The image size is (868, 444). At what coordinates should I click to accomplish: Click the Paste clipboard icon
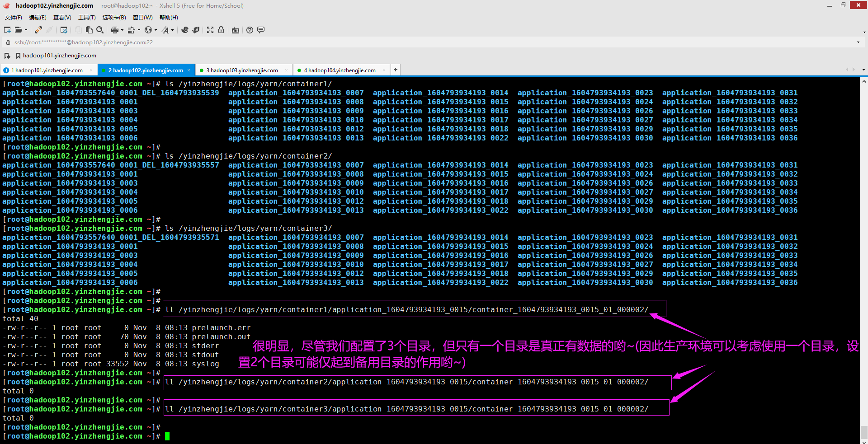[x=89, y=30]
